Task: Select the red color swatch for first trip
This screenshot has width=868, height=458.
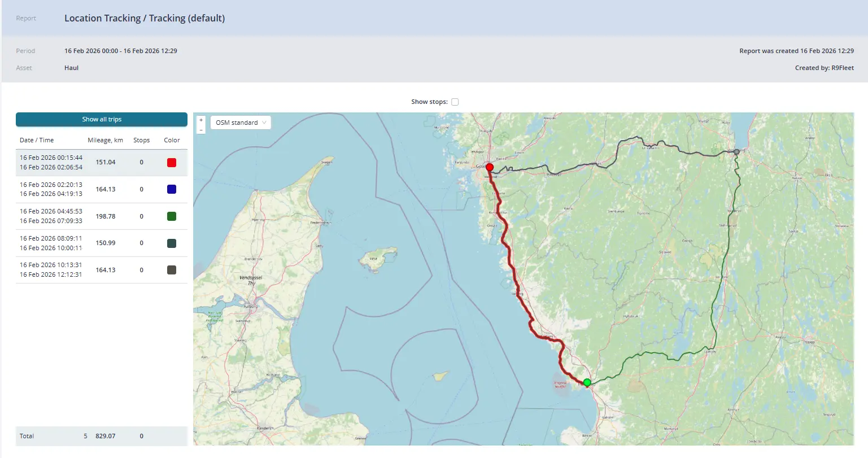Action: coord(172,163)
